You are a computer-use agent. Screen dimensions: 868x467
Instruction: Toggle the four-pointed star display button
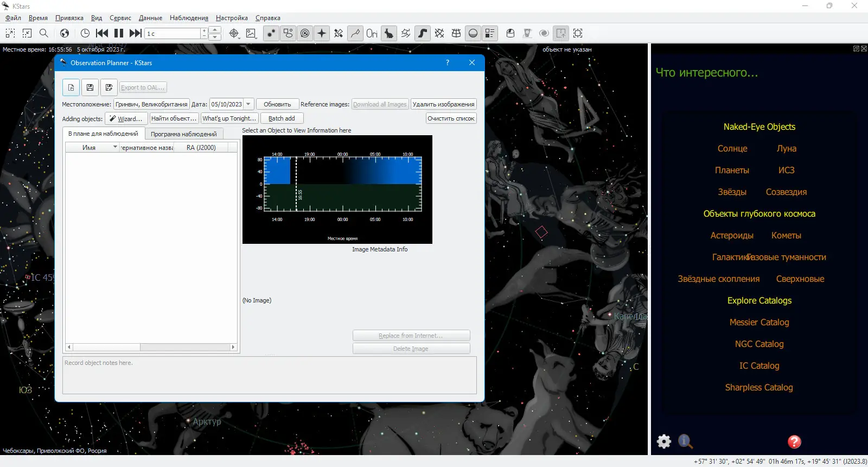(x=322, y=33)
